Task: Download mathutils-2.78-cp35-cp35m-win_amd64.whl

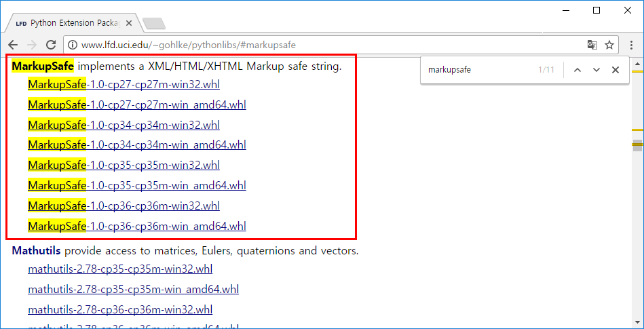Action: pyautogui.click(x=134, y=290)
